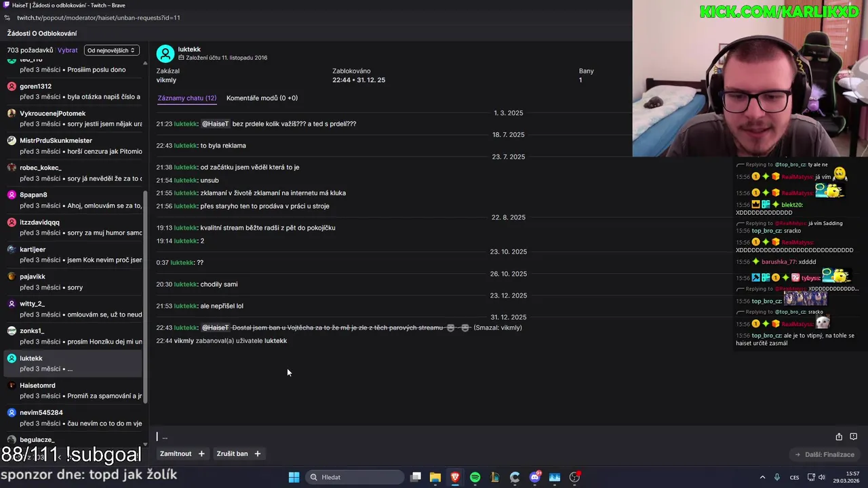Click the browser address bar URL
Screen dimensions: 868x488
[98, 18]
